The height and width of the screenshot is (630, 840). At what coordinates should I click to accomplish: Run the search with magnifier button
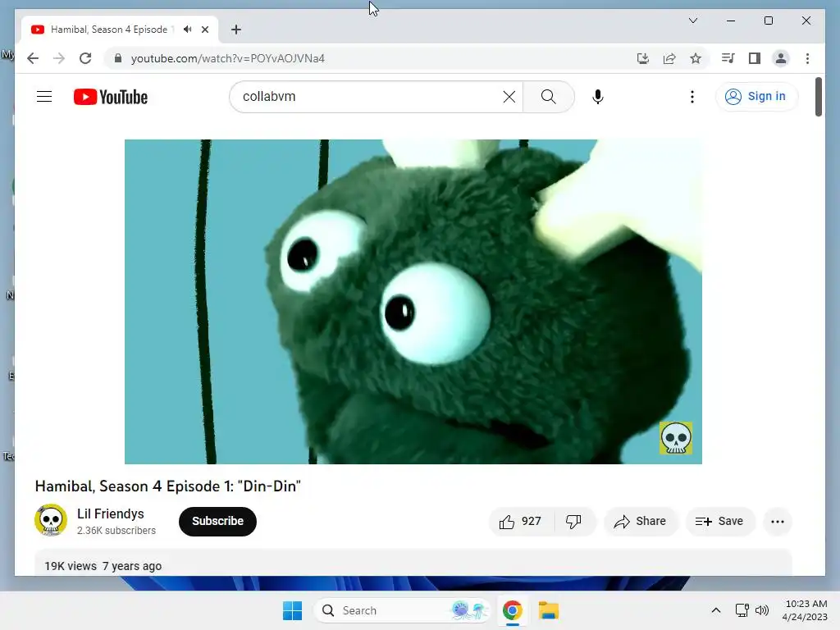pyautogui.click(x=548, y=97)
